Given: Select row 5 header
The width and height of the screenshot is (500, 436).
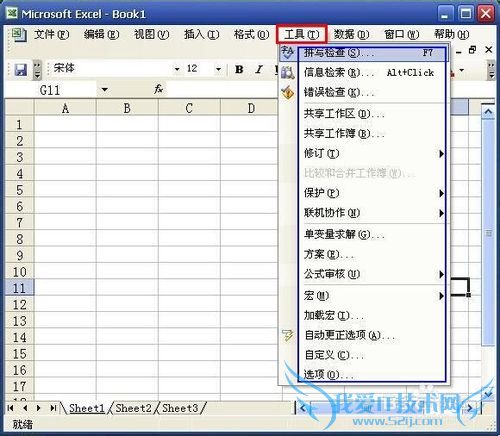Looking at the screenshot, I should tap(20, 190).
